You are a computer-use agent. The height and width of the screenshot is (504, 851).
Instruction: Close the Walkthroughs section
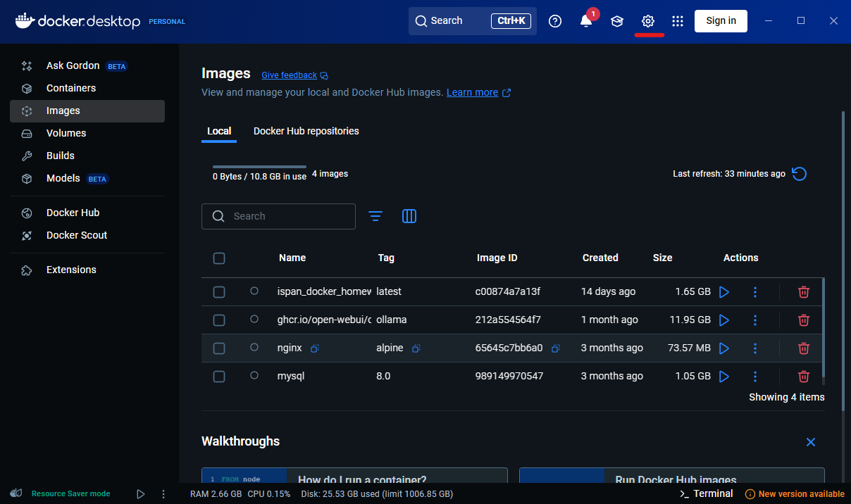click(x=811, y=442)
